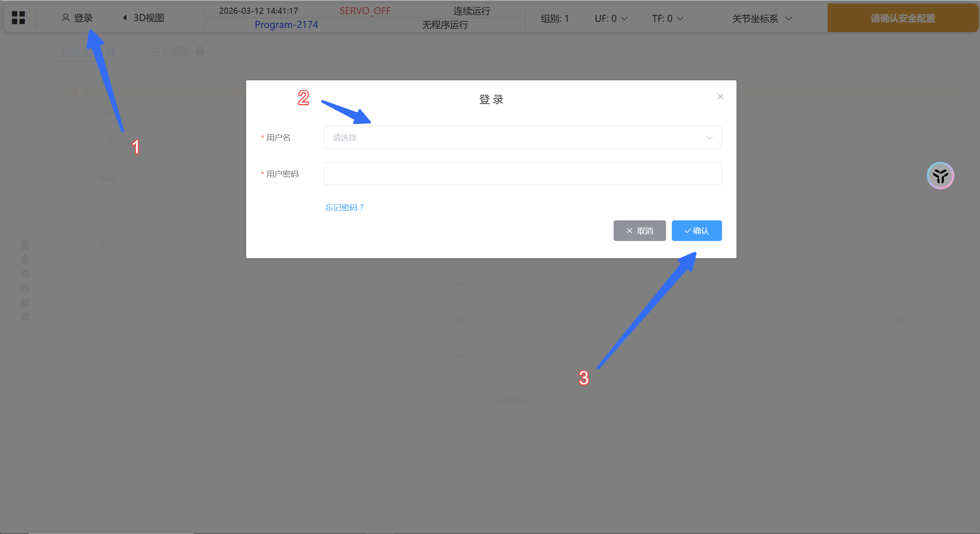Expand the UF: 0 dropdown
Screen dimensions: 980x534
click(611, 18)
